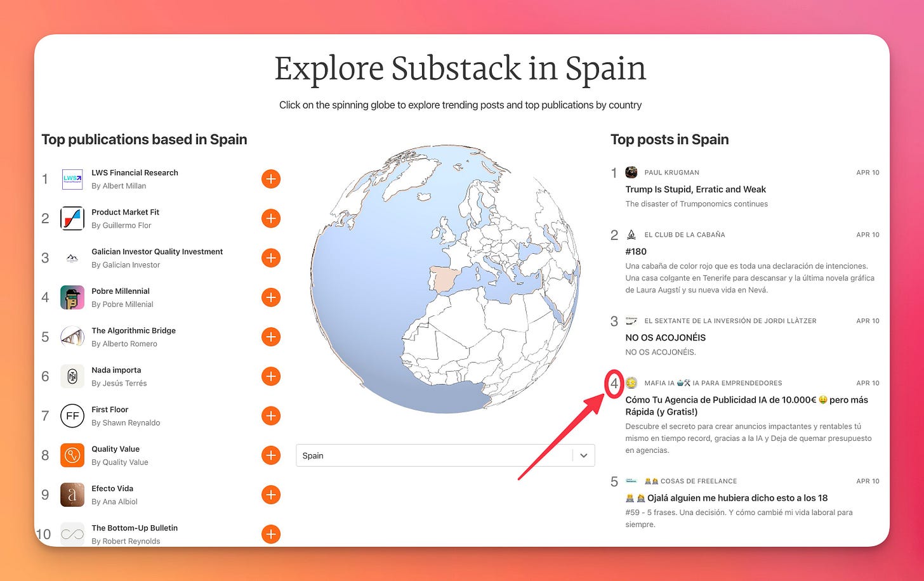This screenshot has width=924, height=581.
Task: Click By Robert Reynolds byline
Action: coord(126,541)
